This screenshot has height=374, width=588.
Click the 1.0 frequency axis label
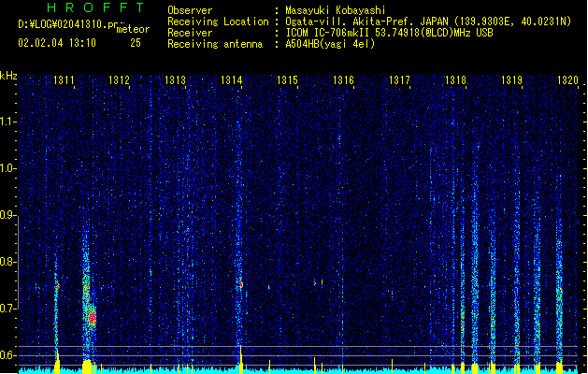pyautogui.click(x=8, y=168)
